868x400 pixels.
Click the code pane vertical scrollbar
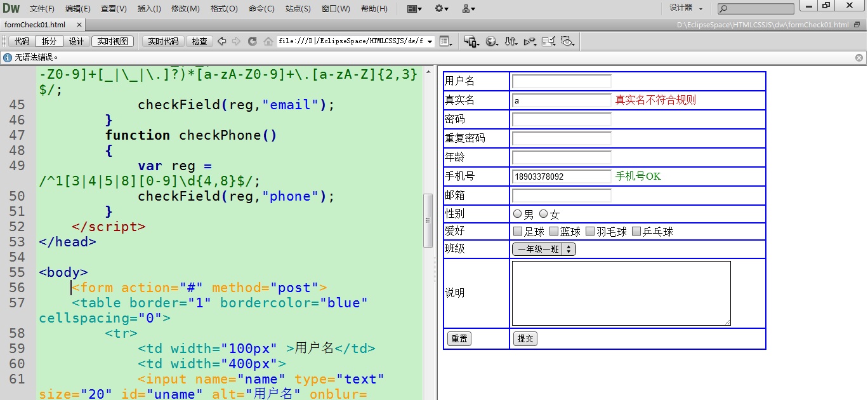coord(428,220)
